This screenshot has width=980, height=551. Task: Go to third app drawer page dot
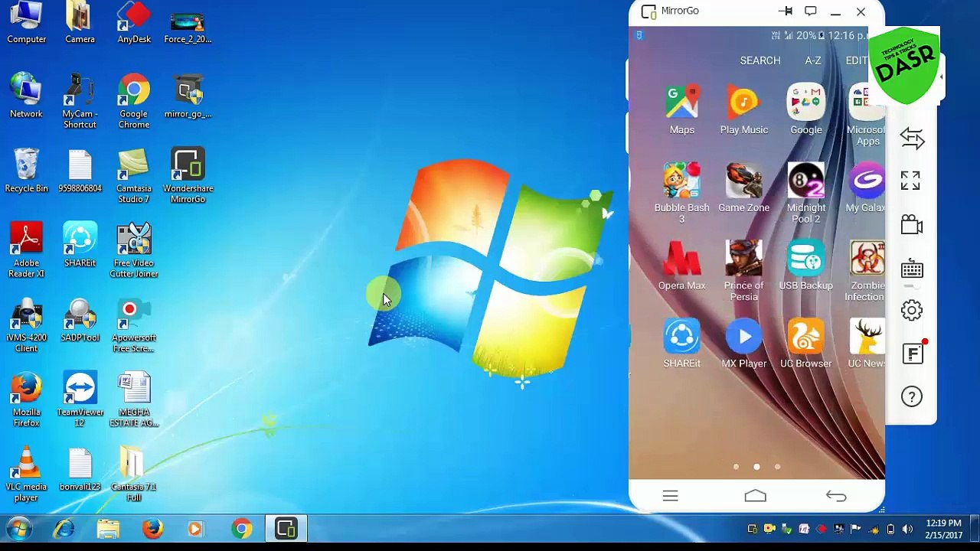point(777,467)
